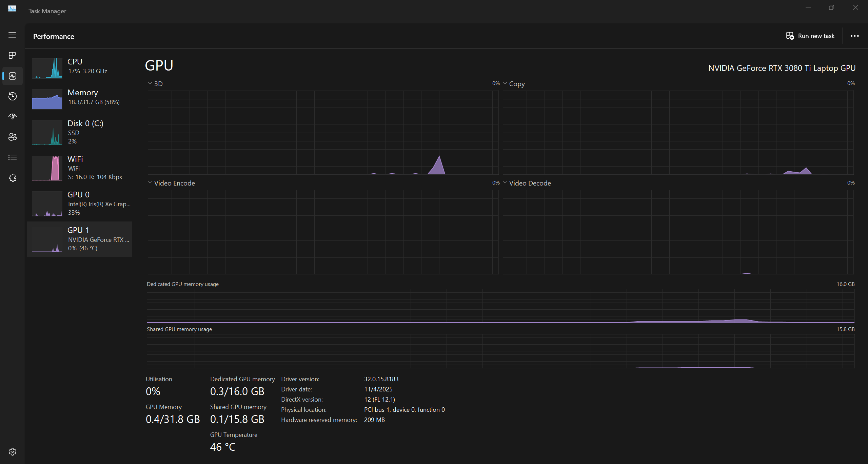The image size is (868, 464).
Task: Open the Details page icon
Action: [12, 157]
